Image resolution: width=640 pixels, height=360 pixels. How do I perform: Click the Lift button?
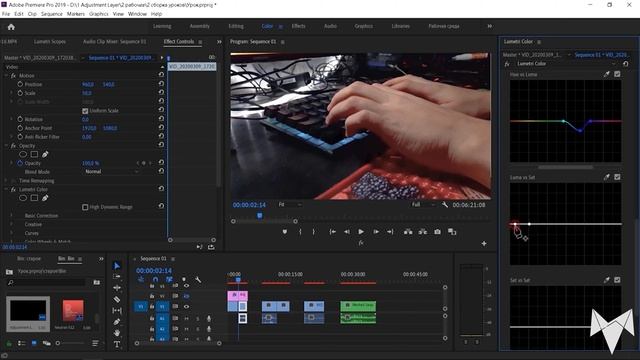(x=408, y=232)
